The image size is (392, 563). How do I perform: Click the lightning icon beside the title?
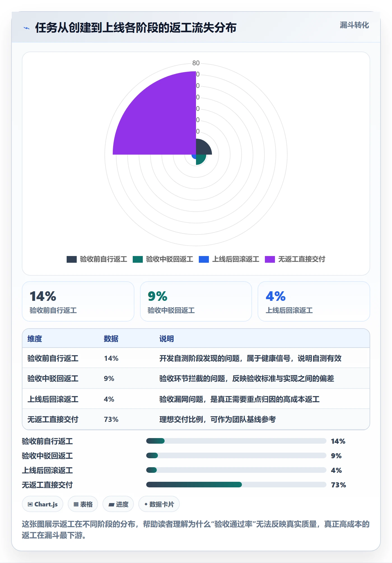click(x=27, y=28)
